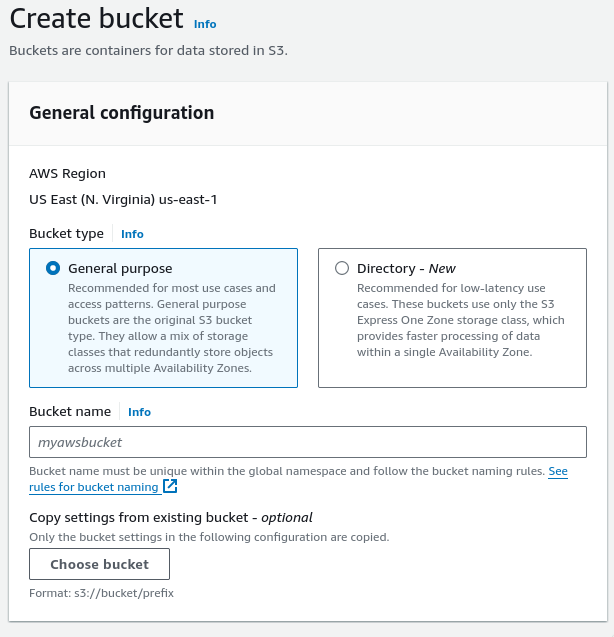Select the Directory radio button

pos(342,269)
